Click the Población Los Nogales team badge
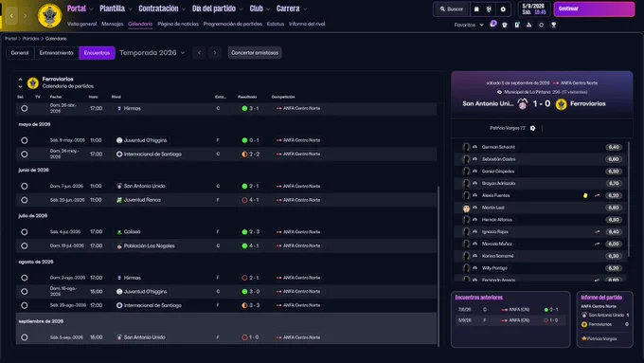 coord(119,245)
